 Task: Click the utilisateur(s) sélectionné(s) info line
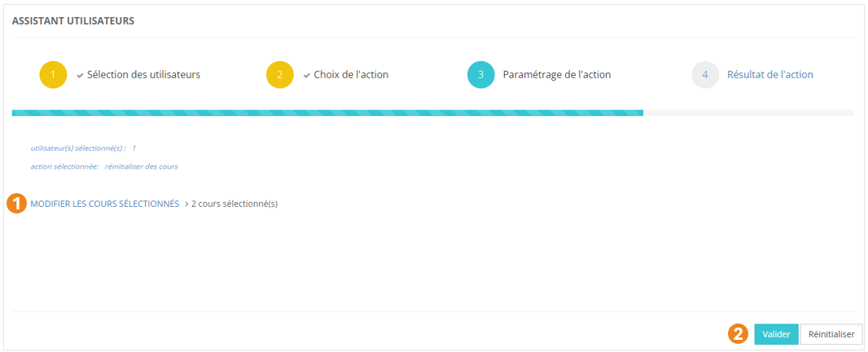82,148
